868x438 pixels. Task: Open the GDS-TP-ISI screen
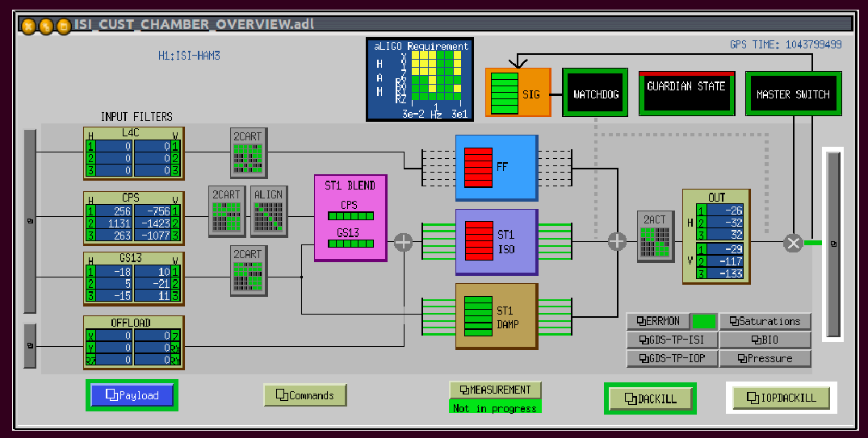(x=671, y=340)
